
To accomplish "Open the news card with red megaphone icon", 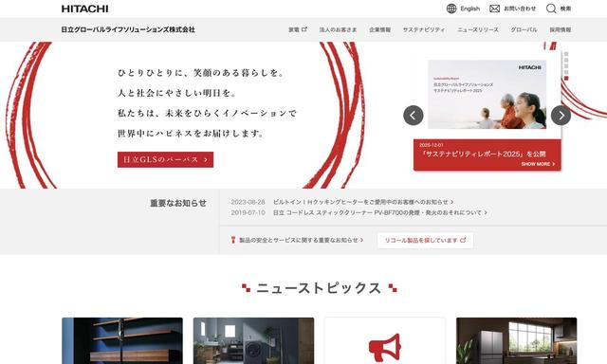I will click(385, 341).
